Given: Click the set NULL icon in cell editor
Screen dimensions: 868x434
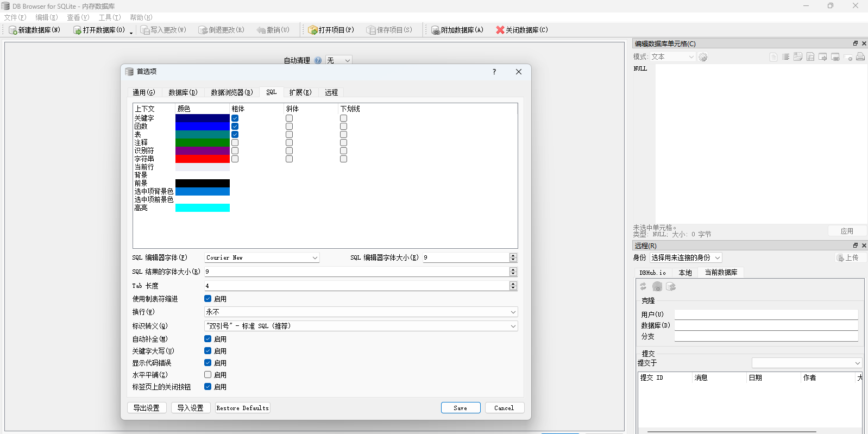Looking at the screenshot, I should click(848, 57).
